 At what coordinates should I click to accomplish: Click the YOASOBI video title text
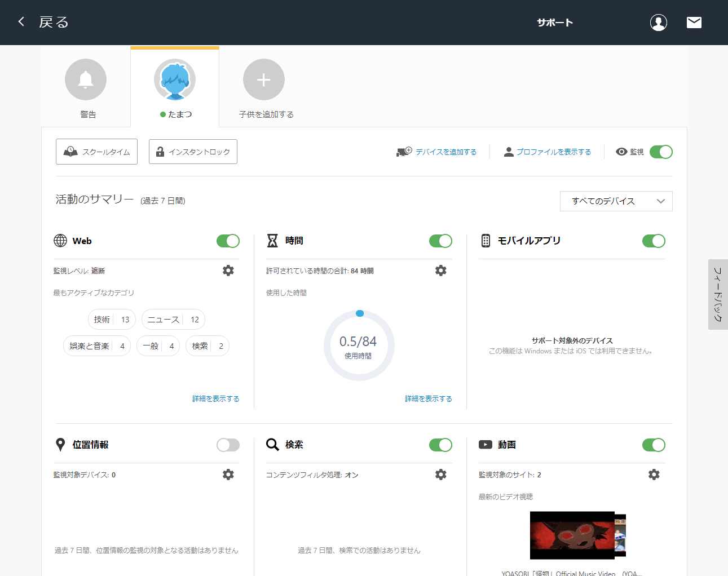(x=572, y=573)
